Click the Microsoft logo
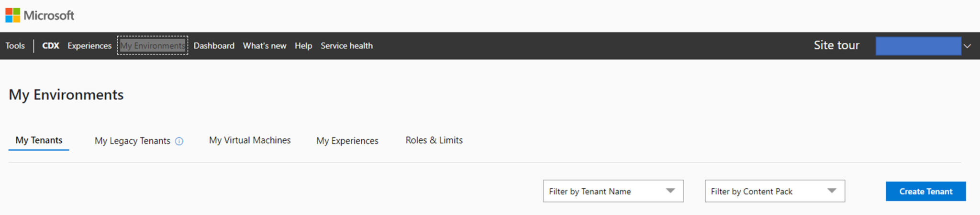 point(40,15)
